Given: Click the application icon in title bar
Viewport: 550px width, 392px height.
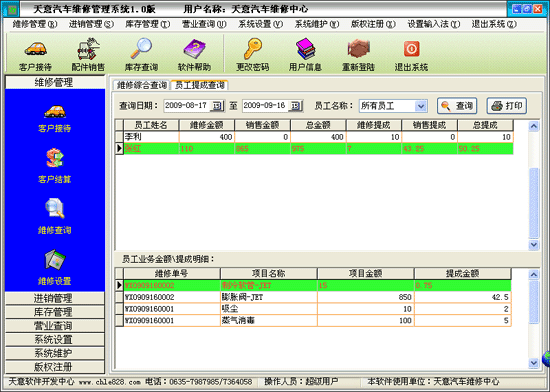Looking at the screenshot, I should tap(12, 9).
